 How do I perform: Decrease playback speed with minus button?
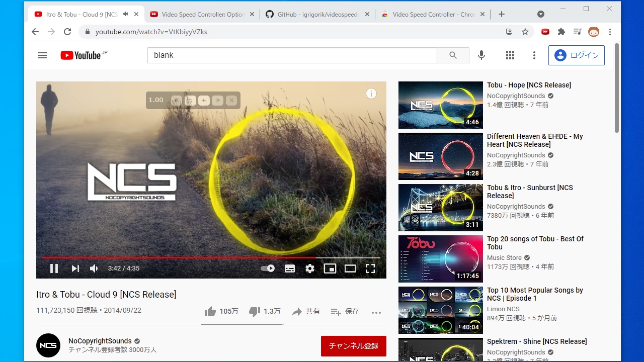190,101
